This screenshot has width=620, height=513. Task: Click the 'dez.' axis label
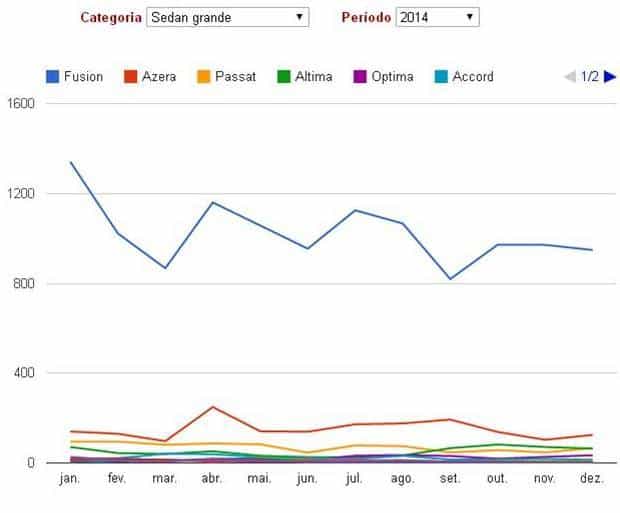592,480
